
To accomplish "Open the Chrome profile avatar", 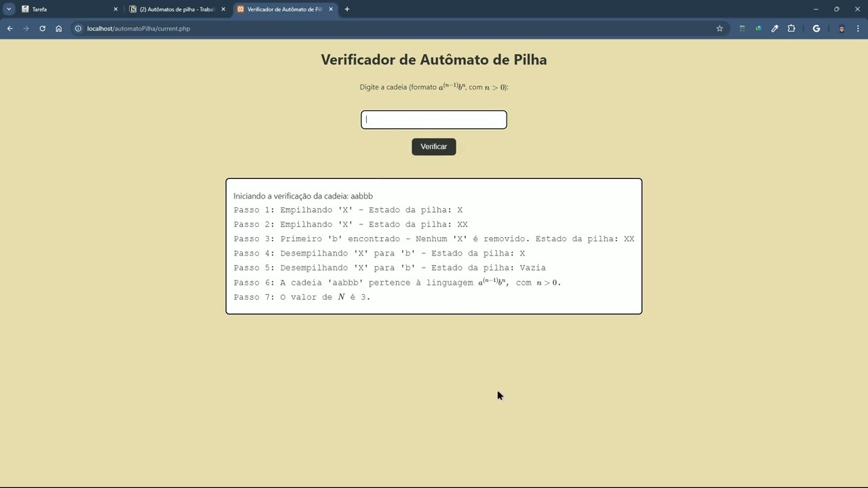I will click(842, 28).
